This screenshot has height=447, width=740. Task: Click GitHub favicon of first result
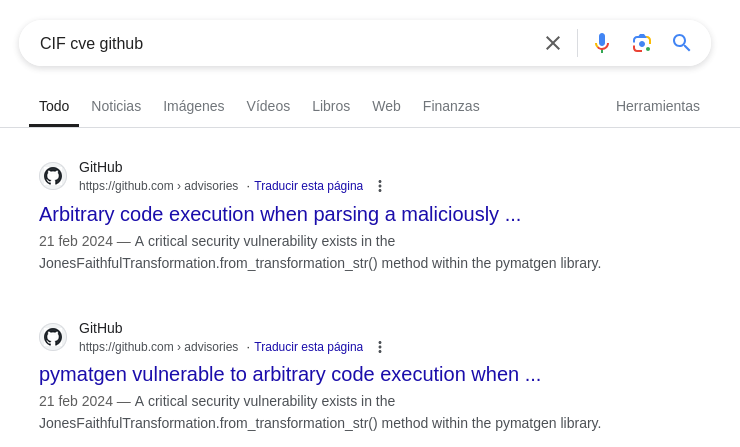click(x=53, y=176)
